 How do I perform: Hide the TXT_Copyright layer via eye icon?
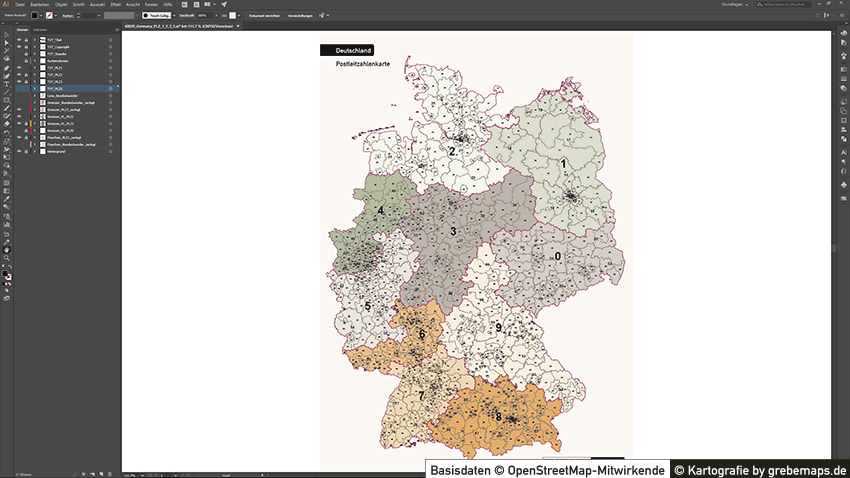tap(18, 46)
